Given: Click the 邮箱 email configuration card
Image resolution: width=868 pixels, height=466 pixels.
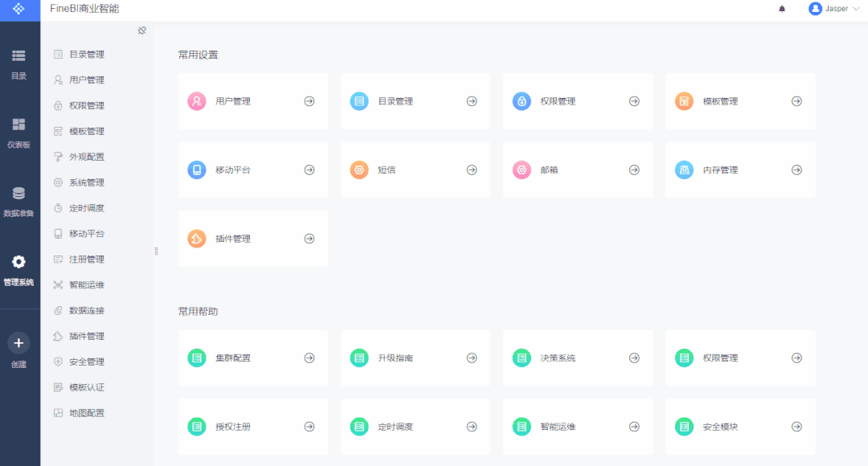Looking at the screenshot, I should pos(577,170).
